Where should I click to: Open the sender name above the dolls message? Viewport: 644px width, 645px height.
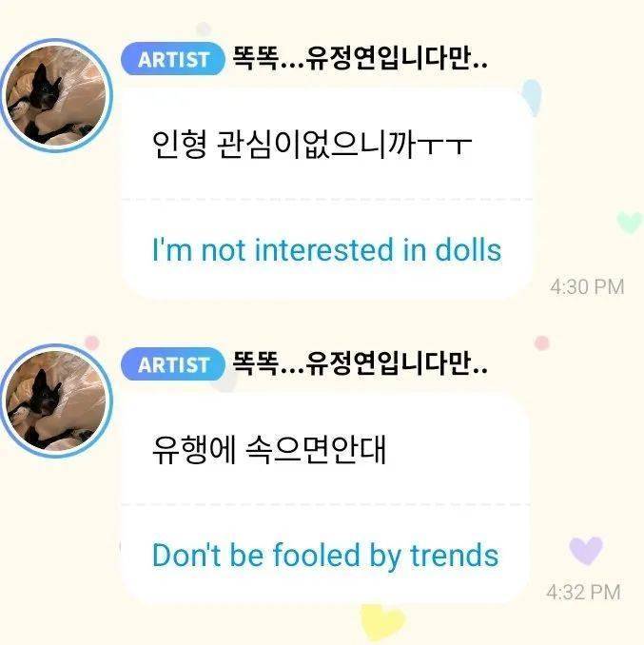tap(360, 59)
